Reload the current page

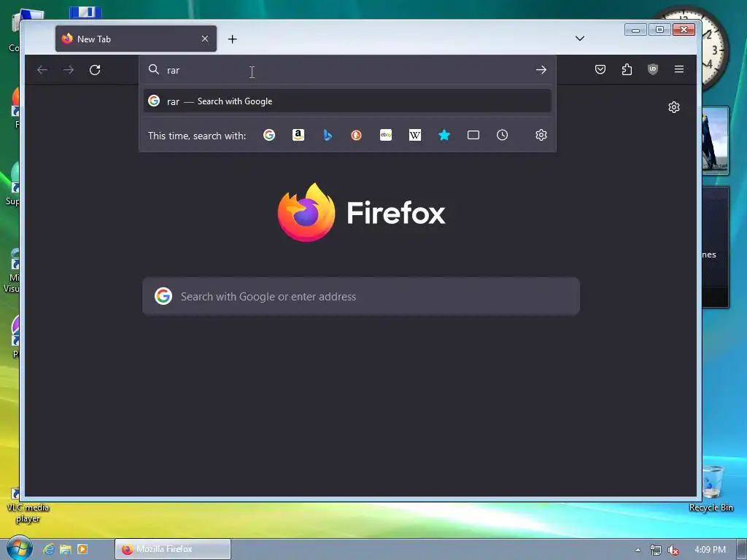click(95, 70)
